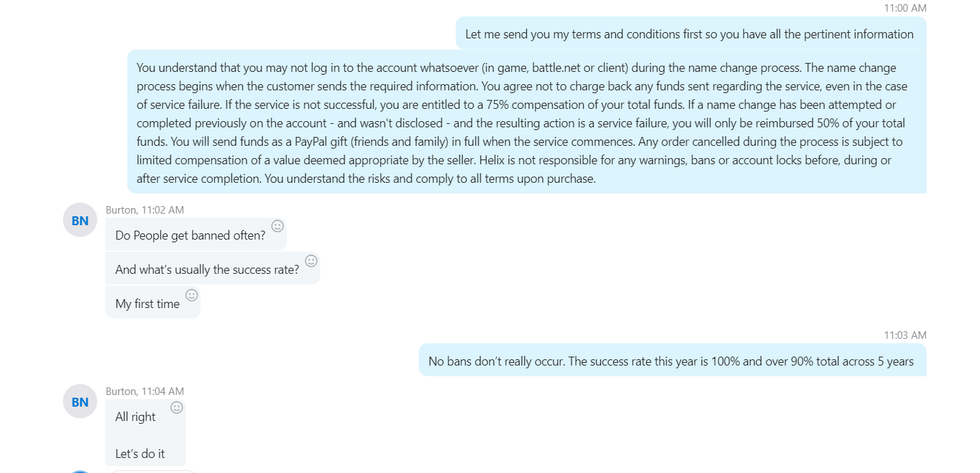The width and height of the screenshot is (980, 473).
Task: Open reaction smiley on 'All right' message
Action: (177, 407)
